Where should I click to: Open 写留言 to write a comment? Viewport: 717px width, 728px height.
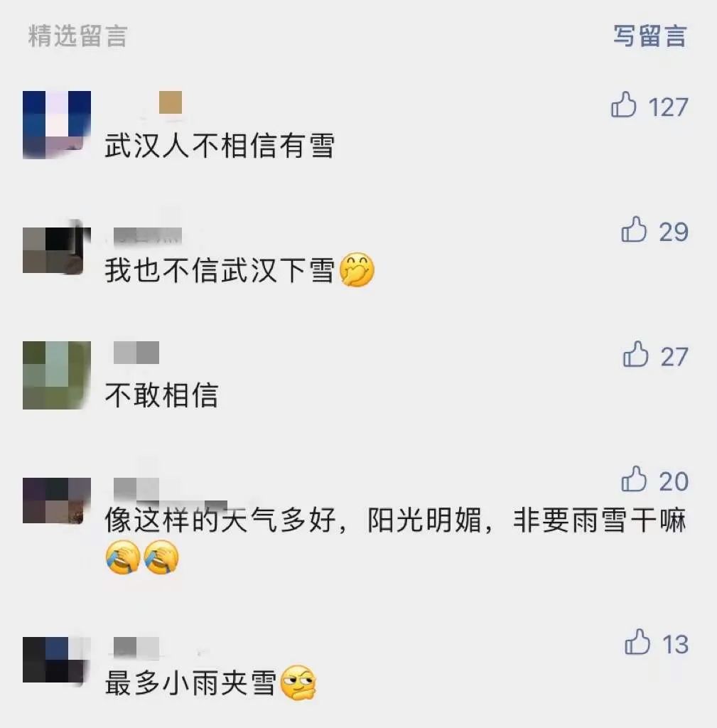tap(649, 36)
